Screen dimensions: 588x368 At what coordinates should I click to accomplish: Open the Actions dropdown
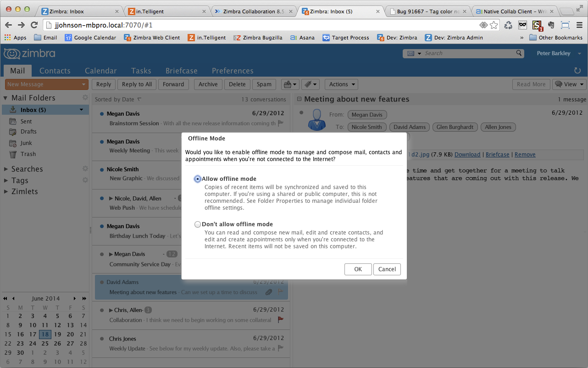point(341,84)
